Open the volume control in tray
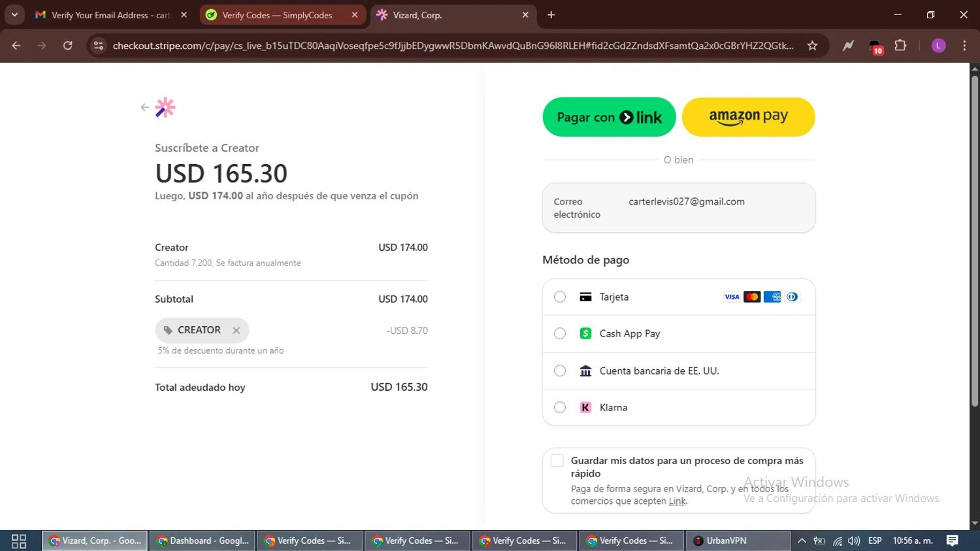 point(854,541)
